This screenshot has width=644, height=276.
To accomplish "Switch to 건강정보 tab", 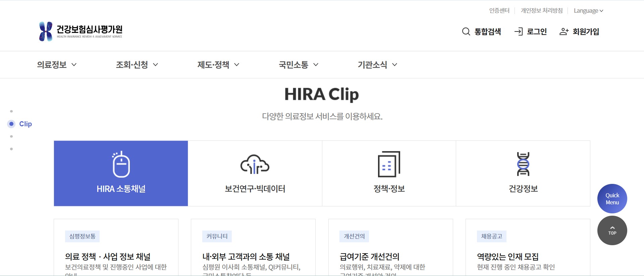I will [523, 173].
